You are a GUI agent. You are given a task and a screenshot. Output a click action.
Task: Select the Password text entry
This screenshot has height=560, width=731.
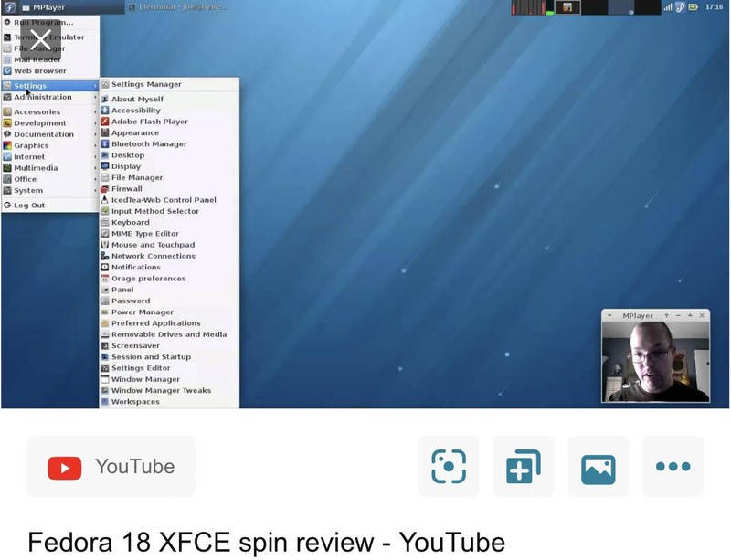[131, 301]
